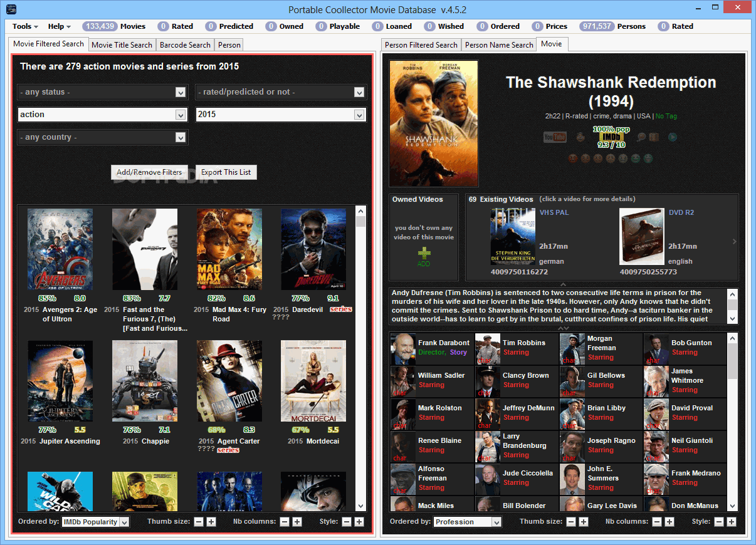Click the Wished counter in top bar
This screenshot has width=756, height=545.
tap(443, 26)
